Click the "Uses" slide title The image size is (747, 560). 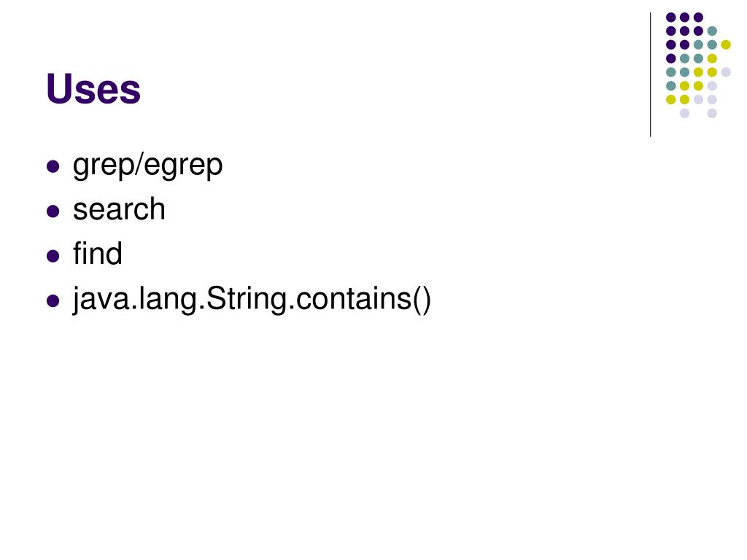[93, 88]
